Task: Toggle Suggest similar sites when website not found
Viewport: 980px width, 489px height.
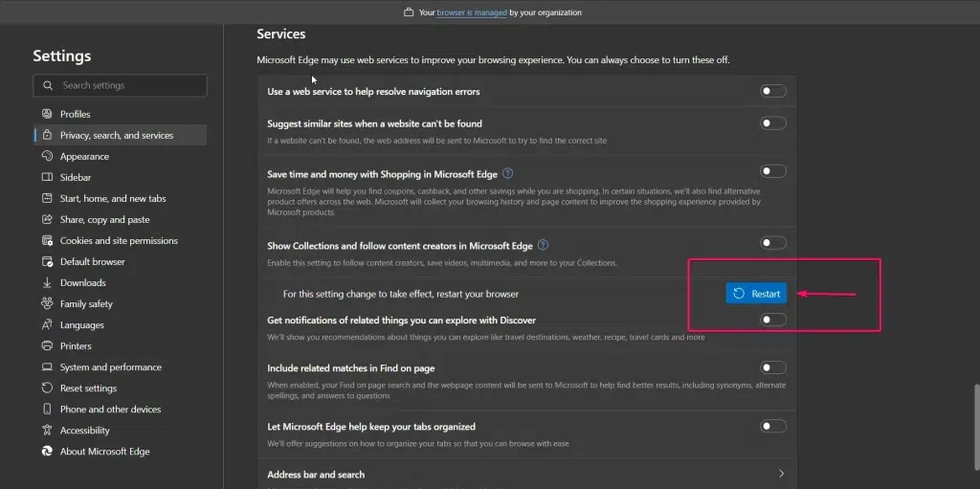Action: point(773,123)
